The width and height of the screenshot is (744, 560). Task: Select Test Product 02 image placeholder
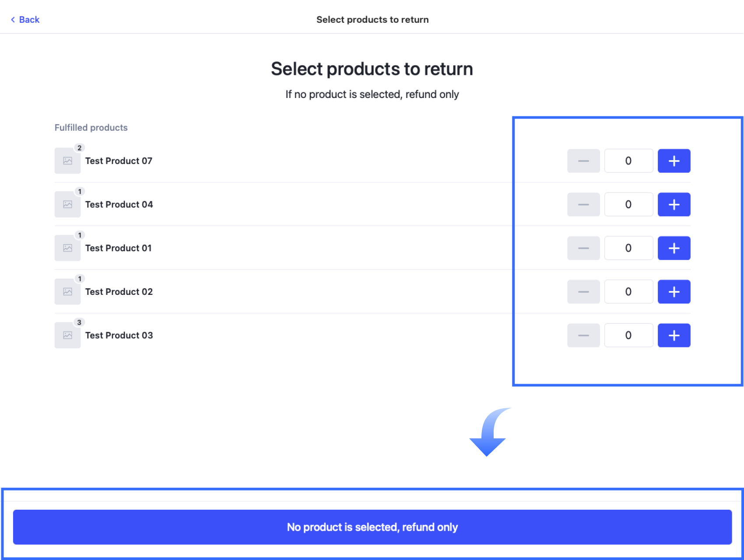point(67,292)
